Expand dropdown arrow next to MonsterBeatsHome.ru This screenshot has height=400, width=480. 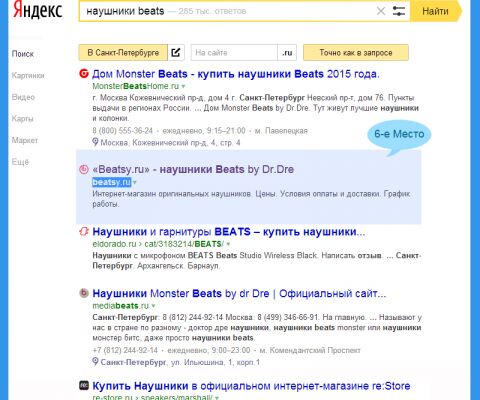183,86
